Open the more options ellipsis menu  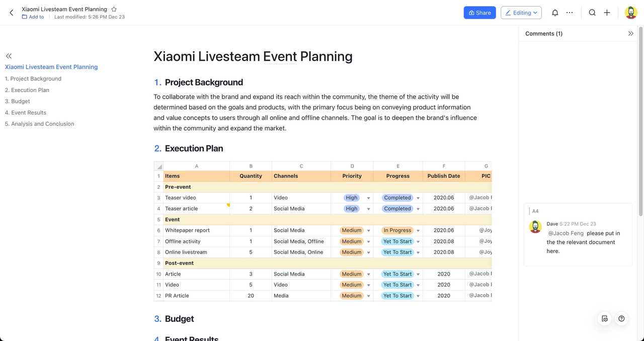(570, 13)
